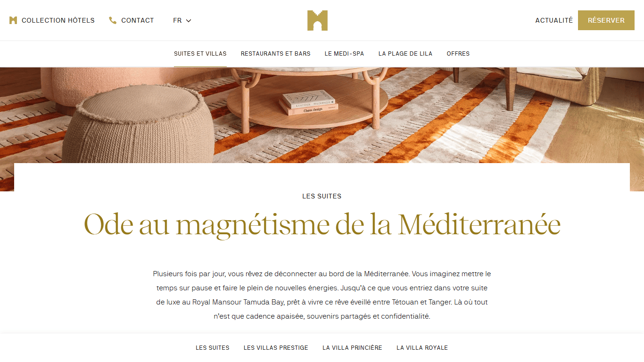Screen dimensions: 644x362
Task: Click the phone icon next to Contact
Action: pos(113,20)
